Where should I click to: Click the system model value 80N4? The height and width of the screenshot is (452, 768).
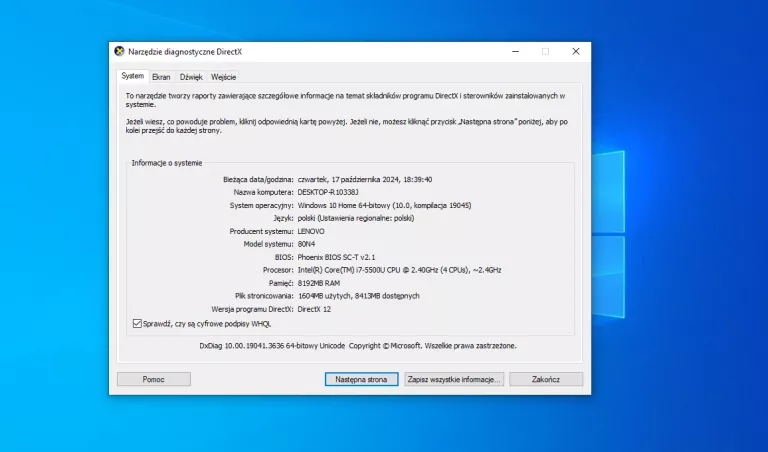[x=306, y=244]
